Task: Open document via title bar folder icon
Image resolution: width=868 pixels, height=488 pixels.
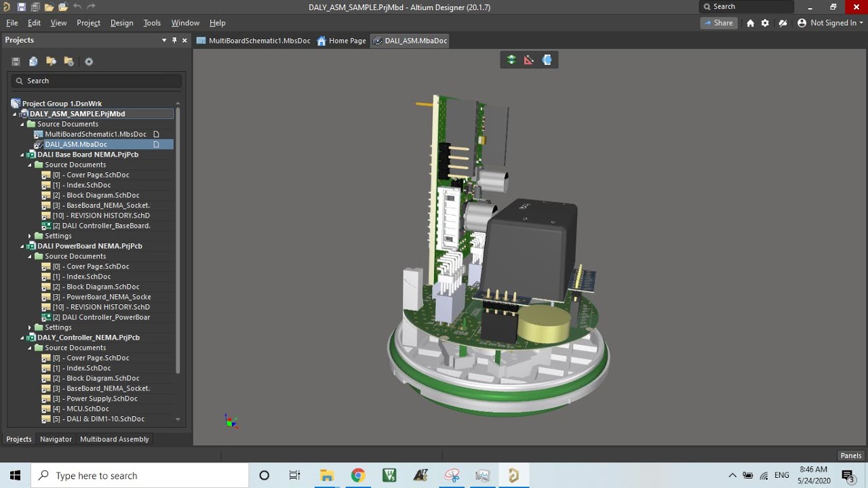Action: pos(49,7)
